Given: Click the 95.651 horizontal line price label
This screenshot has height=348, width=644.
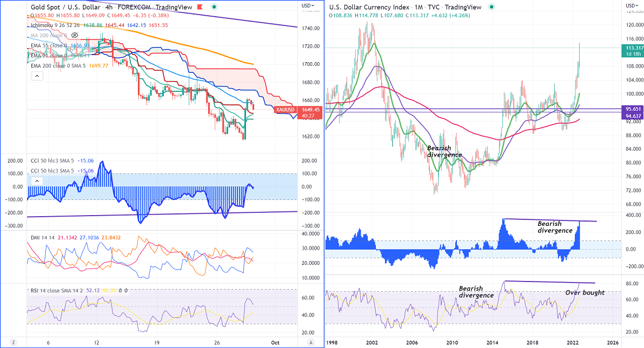Looking at the screenshot, I should [x=633, y=109].
